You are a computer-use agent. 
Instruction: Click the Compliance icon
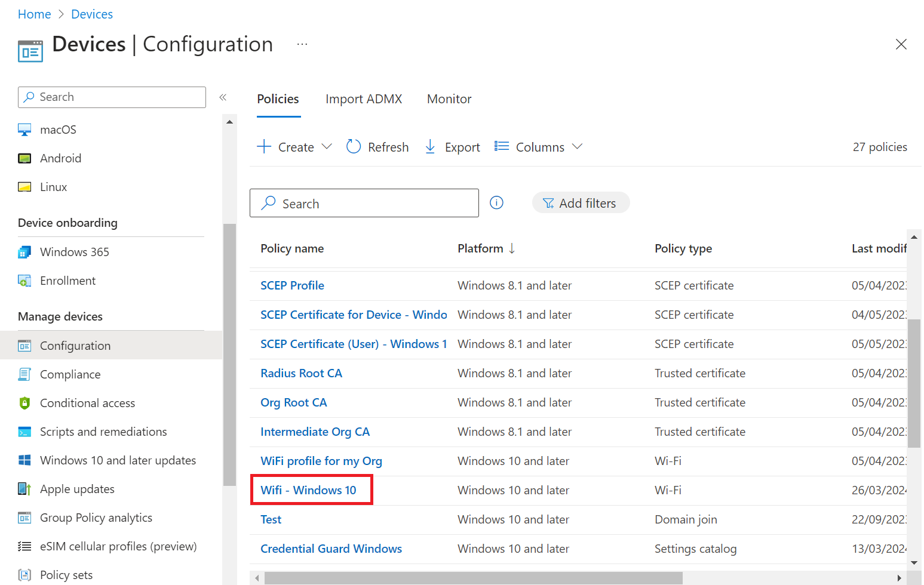click(24, 374)
